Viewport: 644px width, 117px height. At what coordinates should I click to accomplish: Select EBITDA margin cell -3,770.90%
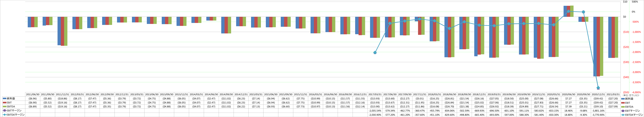(x=598, y=114)
